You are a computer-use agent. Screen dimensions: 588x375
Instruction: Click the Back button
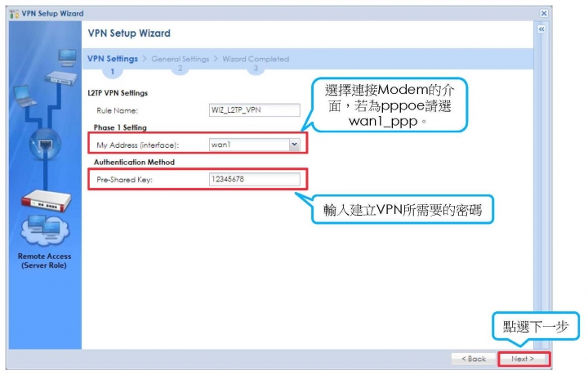point(474,359)
